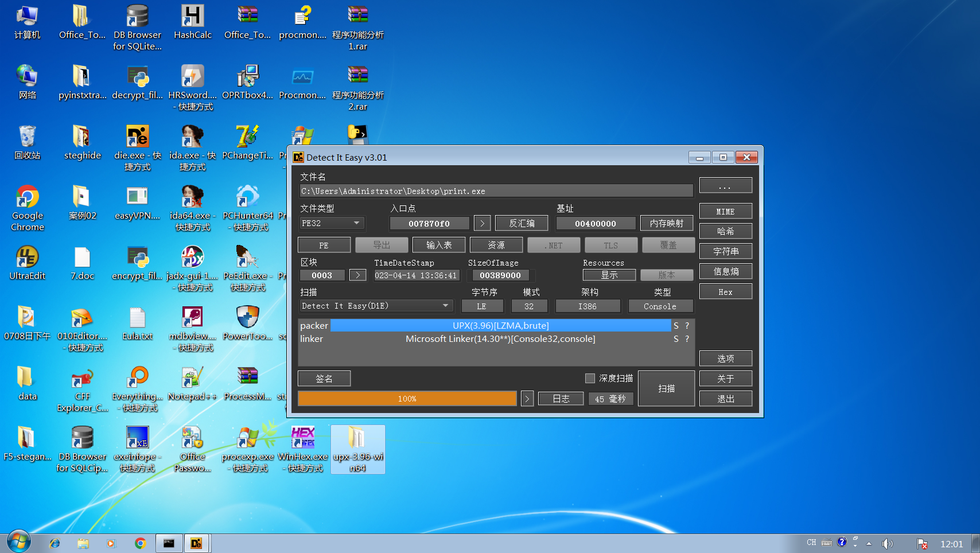Click the arrow button beside the progress bar

pos(527,398)
